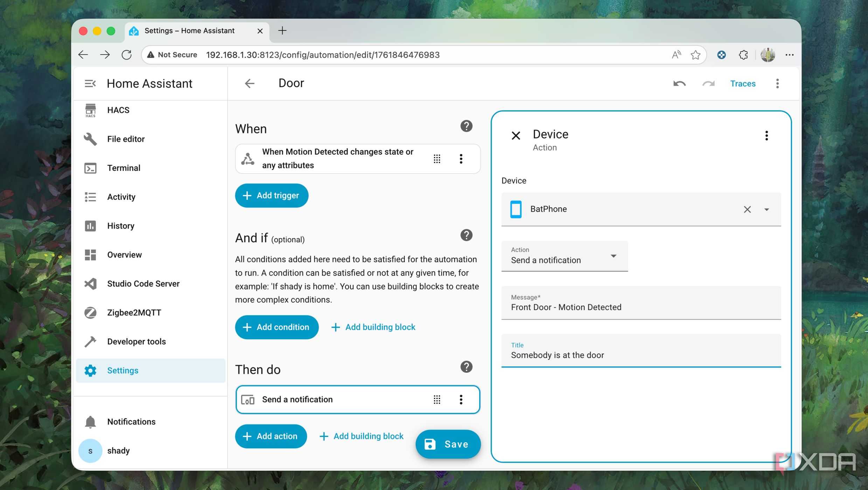868x490 pixels.
Task: Click the Overview dashboard icon
Action: (90, 255)
